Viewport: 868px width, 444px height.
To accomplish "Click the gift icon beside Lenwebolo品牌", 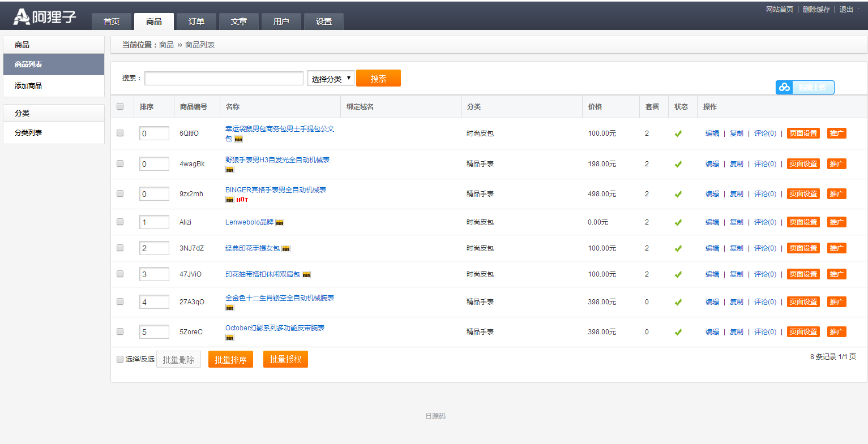I will 280,222.
